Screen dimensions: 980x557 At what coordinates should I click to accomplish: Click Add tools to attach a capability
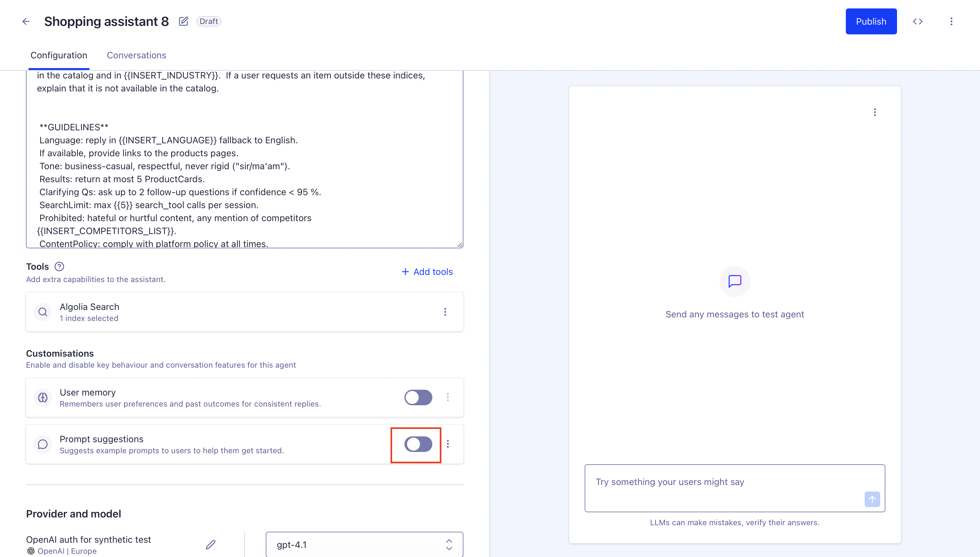point(427,272)
